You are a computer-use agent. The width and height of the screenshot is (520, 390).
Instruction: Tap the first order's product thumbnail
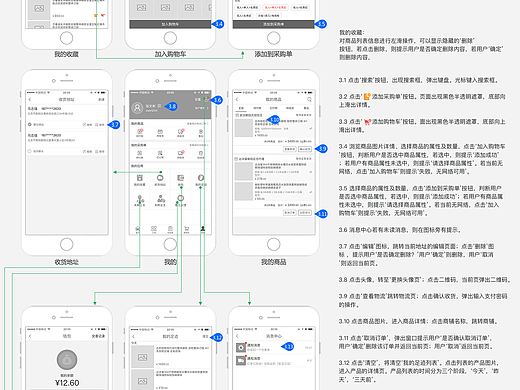(244, 128)
